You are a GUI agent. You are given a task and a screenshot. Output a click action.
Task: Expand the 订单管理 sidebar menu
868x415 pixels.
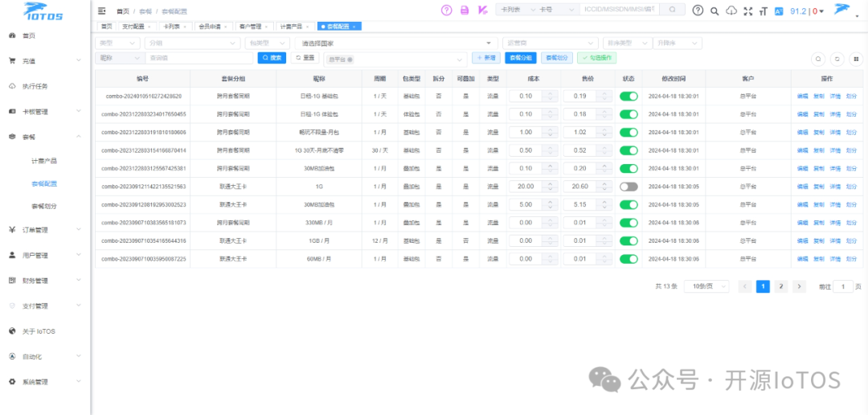(45, 229)
